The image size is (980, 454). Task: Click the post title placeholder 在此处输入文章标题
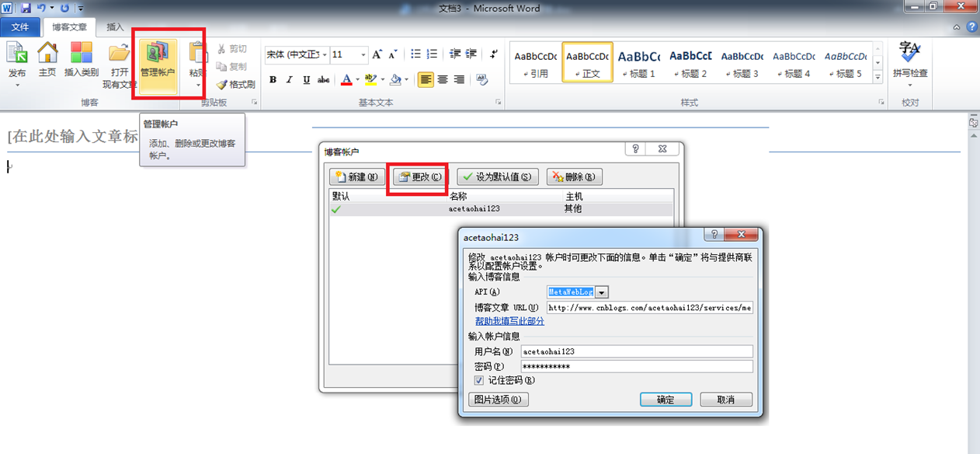[x=73, y=136]
